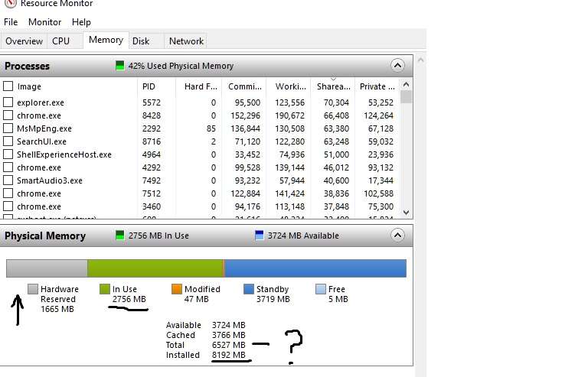This screenshot has height=377, width=588.
Task: Click the Total 6527 MB value
Action: [229, 345]
